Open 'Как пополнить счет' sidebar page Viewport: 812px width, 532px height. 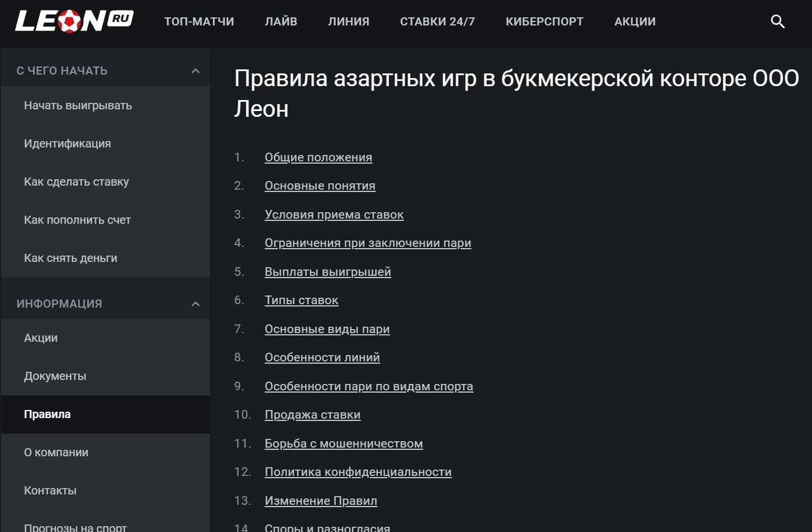tap(105, 220)
